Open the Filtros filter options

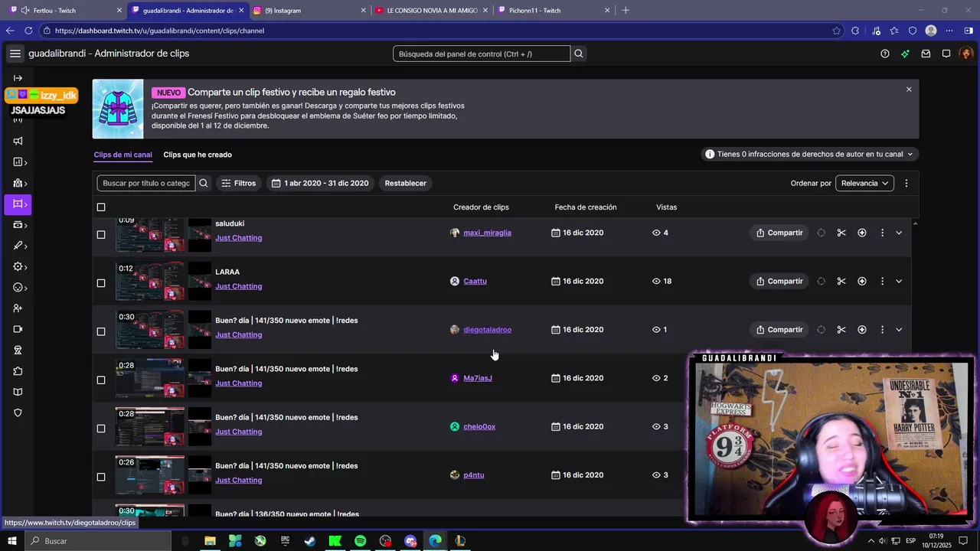coord(238,183)
